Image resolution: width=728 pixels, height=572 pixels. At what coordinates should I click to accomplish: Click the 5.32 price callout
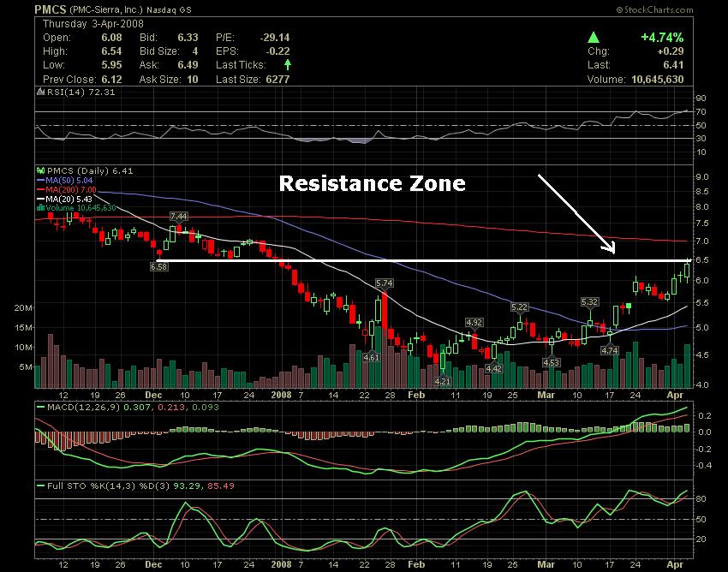[589, 301]
